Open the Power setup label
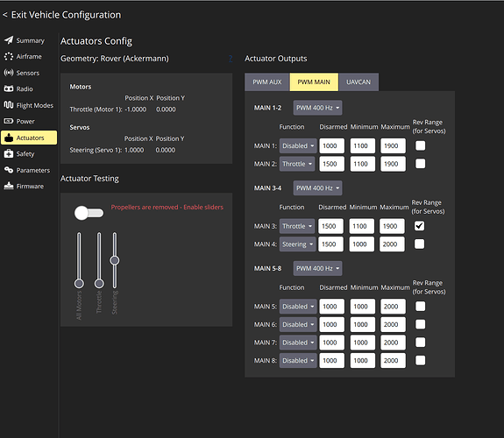Screen dimensions: 504x438 tap(25, 122)
